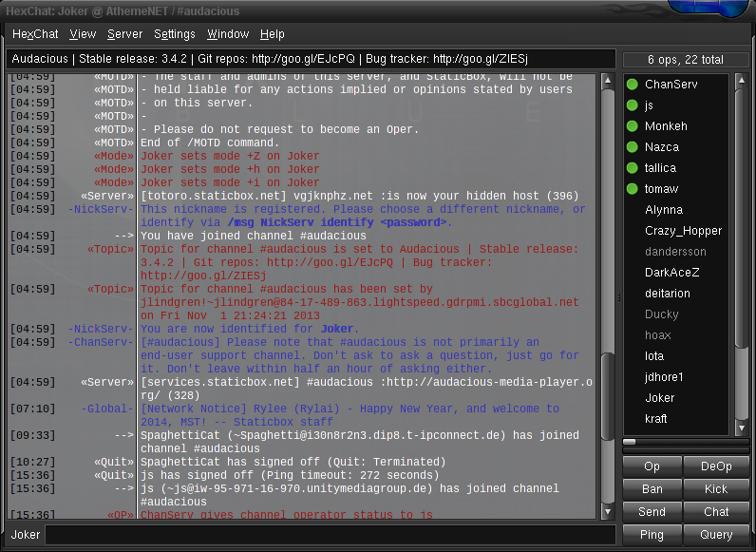Click 'js has signed off (Ping timeout: 272 seconds)' line
Viewport: 756px width, 552px height.
tap(290, 476)
